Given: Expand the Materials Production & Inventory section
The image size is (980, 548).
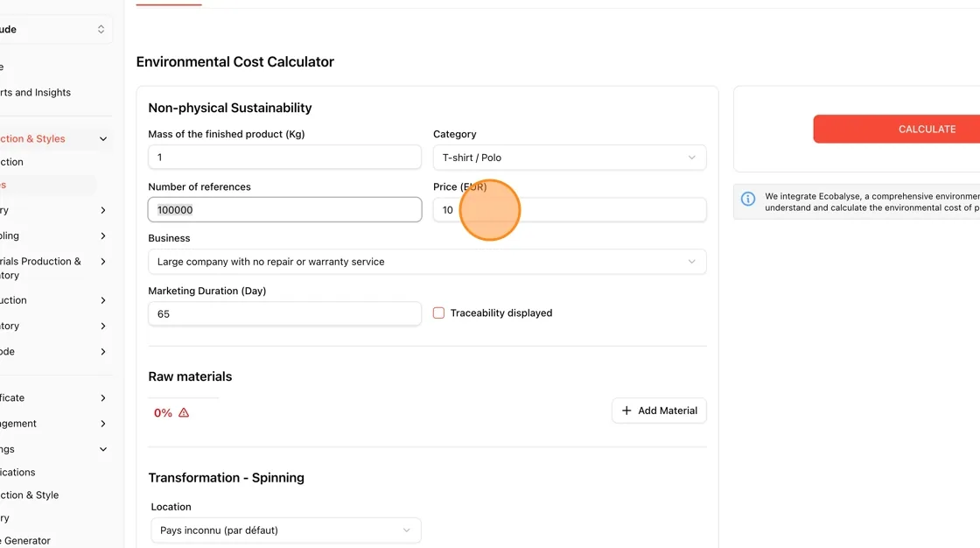Looking at the screenshot, I should (x=103, y=262).
